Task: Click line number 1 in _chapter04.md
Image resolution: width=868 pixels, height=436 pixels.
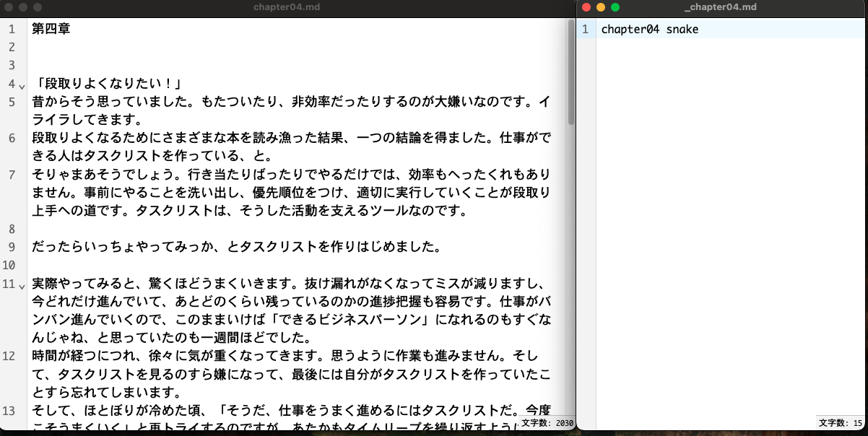Action: 586,29
